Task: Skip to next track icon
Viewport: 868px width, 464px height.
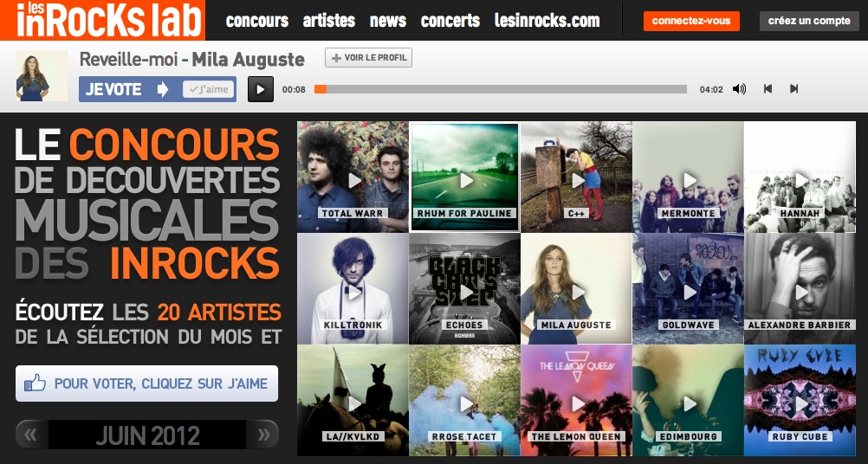Action: click(x=794, y=88)
